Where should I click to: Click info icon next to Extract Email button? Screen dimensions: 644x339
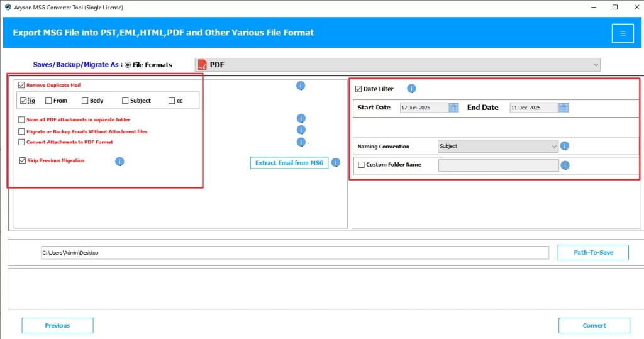point(336,162)
